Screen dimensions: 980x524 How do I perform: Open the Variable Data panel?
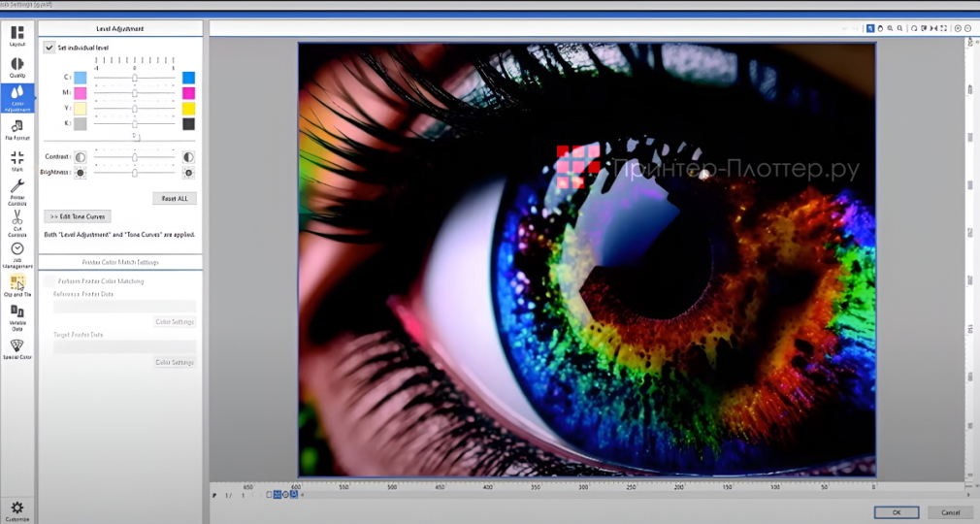pyautogui.click(x=17, y=315)
